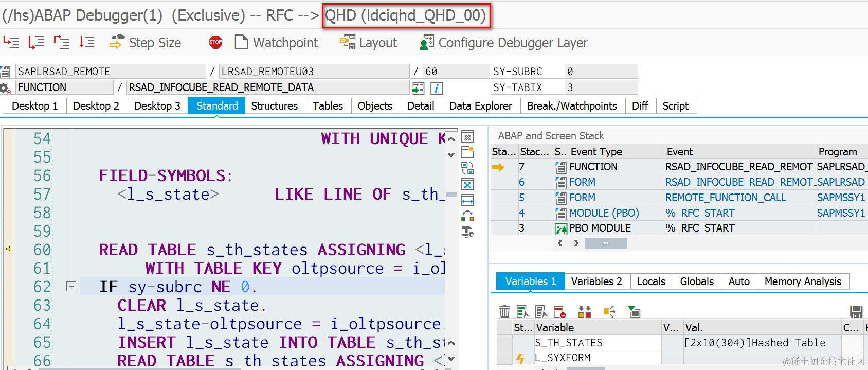Open the Layout toolbar button
Viewport: 868px width, 370px height.
coord(369,43)
